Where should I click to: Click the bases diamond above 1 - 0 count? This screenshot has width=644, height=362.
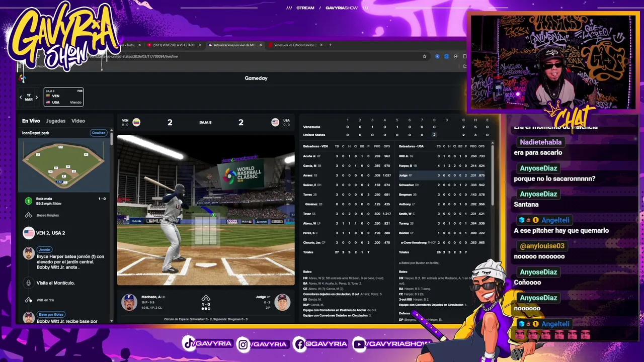point(206,298)
